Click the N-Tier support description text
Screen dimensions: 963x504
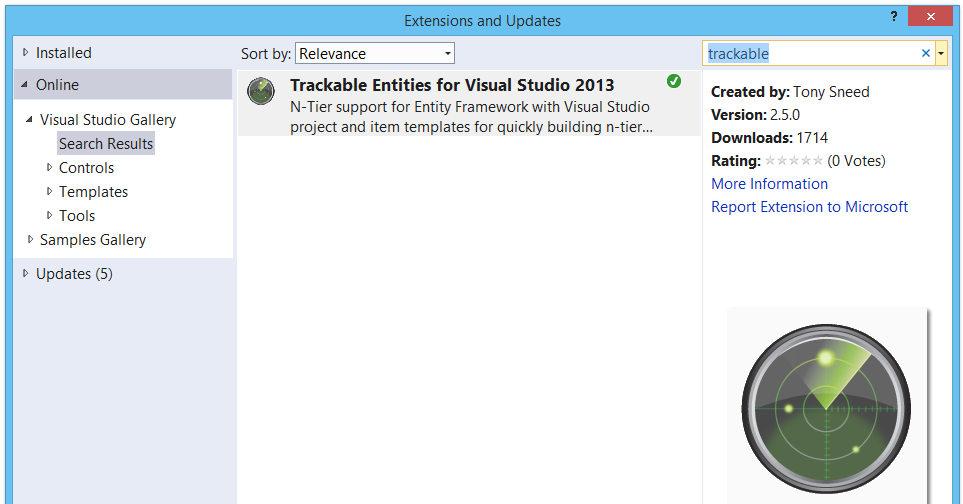[x=471, y=117]
